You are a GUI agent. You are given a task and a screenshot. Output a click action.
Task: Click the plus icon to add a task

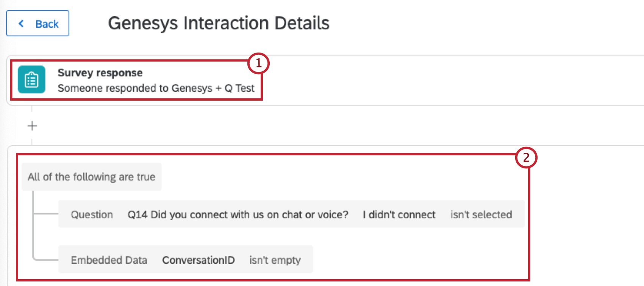click(32, 126)
